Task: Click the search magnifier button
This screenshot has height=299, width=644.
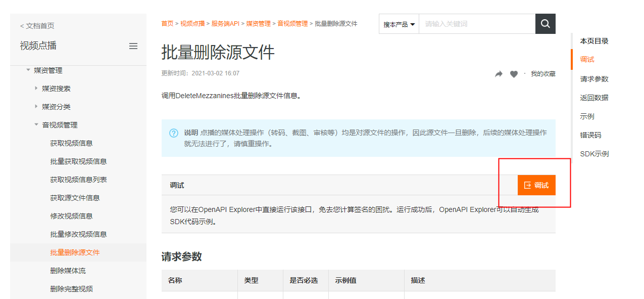Action: click(x=545, y=24)
